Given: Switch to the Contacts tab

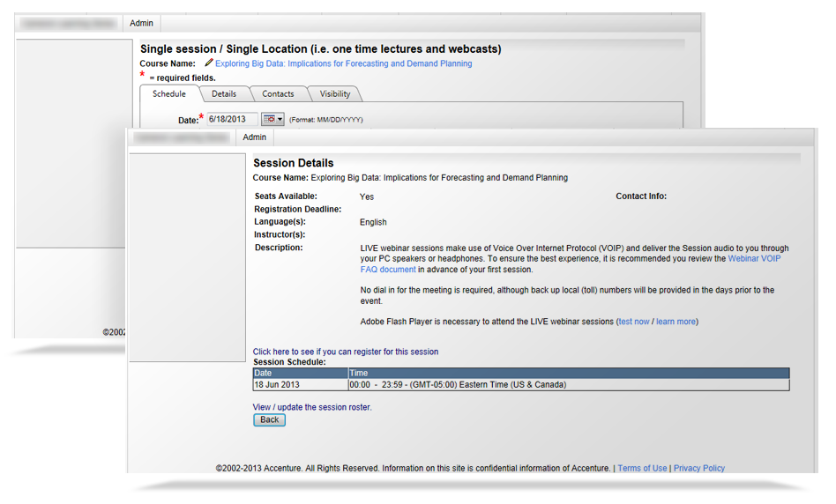Looking at the screenshot, I should point(278,93).
